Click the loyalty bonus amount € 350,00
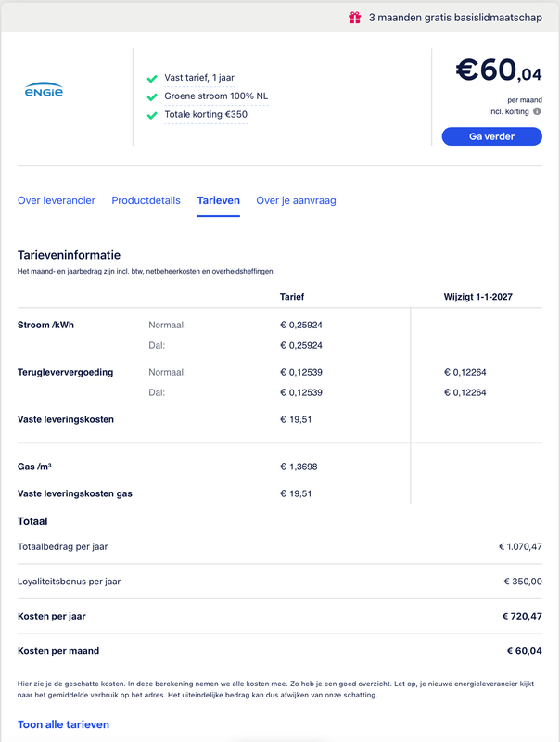Image resolution: width=560 pixels, height=742 pixels. click(523, 582)
